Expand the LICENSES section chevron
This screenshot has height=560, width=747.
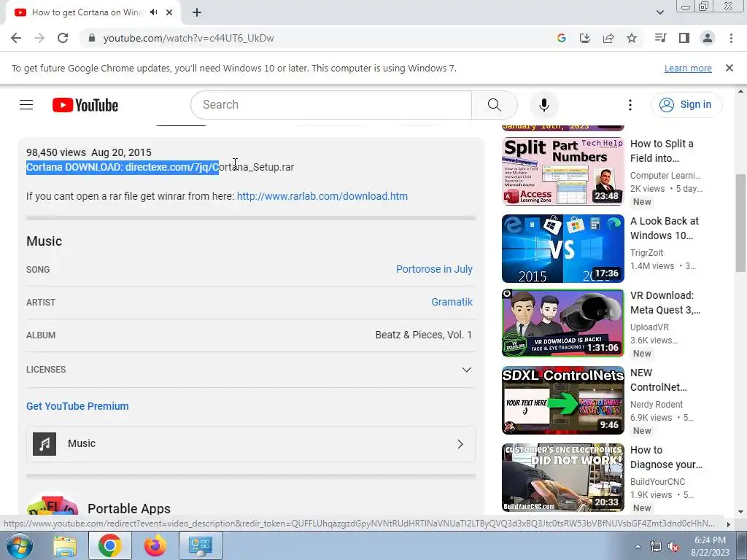(x=466, y=370)
